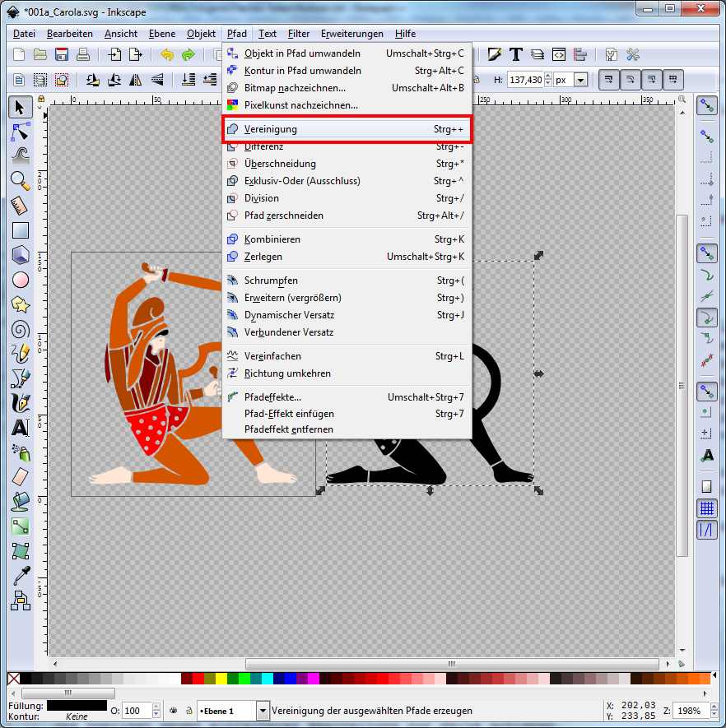This screenshot has width=726, height=728.
Task: Choose Kombinieren menu entry
Action: (x=347, y=239)
